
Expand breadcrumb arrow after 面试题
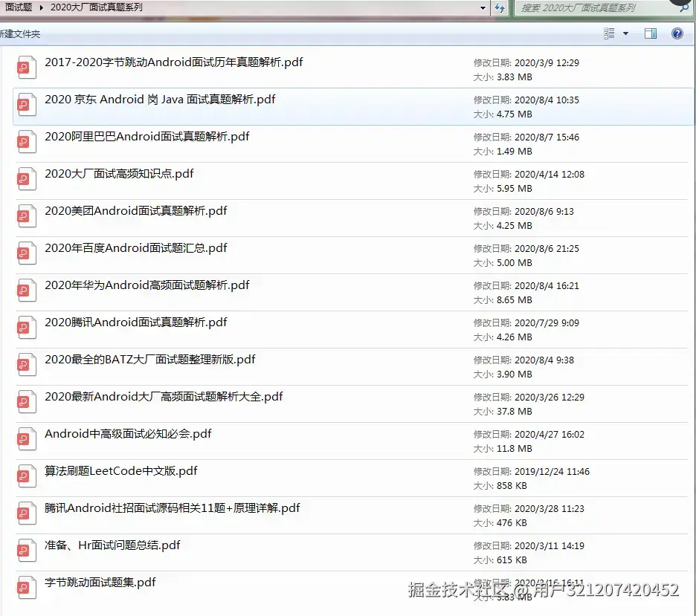[x=42, y=7]
